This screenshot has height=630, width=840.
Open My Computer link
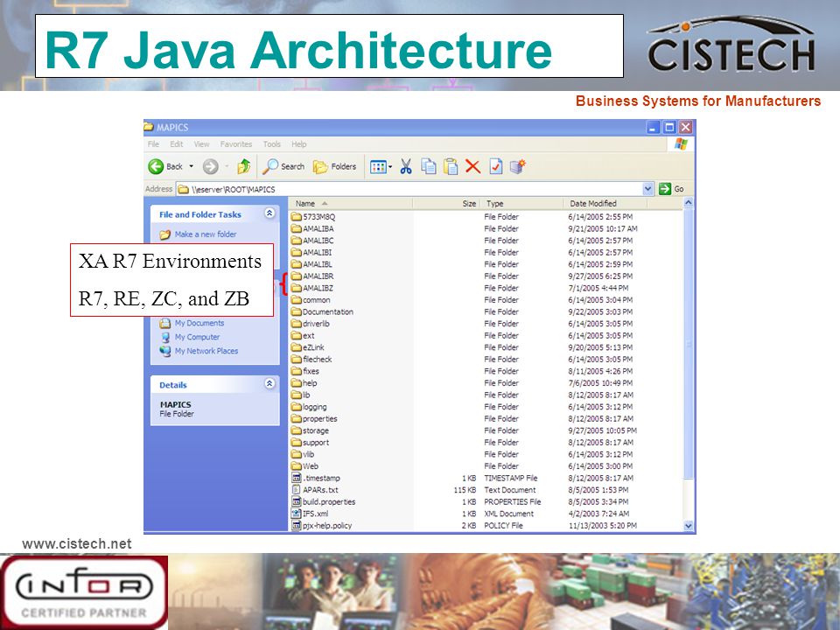click(190, 337)
